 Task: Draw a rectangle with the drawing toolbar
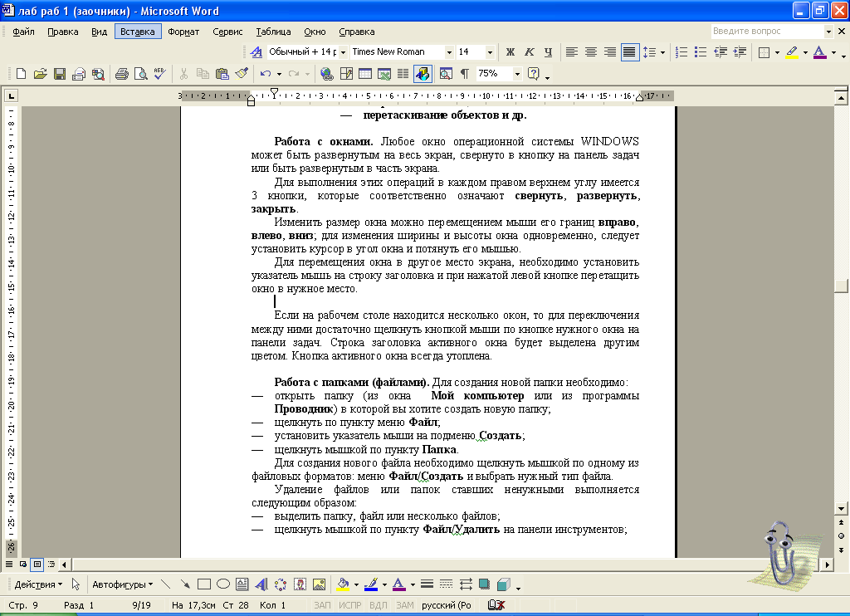pos(204,584)
